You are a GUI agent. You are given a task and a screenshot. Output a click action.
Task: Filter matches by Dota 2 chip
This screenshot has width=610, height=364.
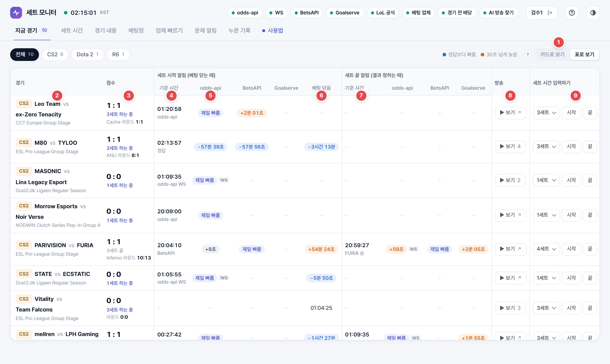point(87,54)
